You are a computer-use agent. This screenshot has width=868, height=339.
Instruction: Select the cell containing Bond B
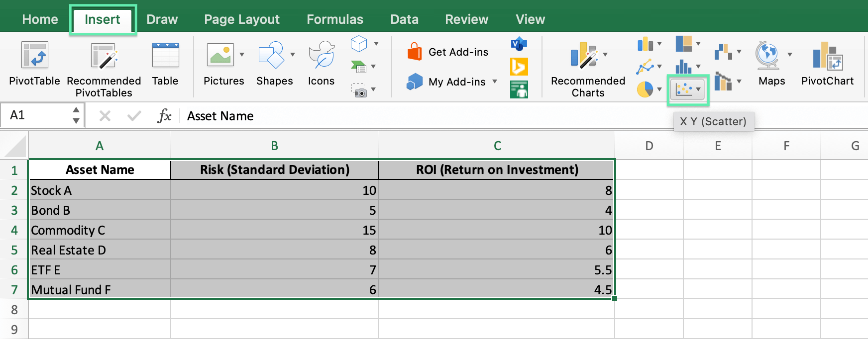[x=100, y=210]
